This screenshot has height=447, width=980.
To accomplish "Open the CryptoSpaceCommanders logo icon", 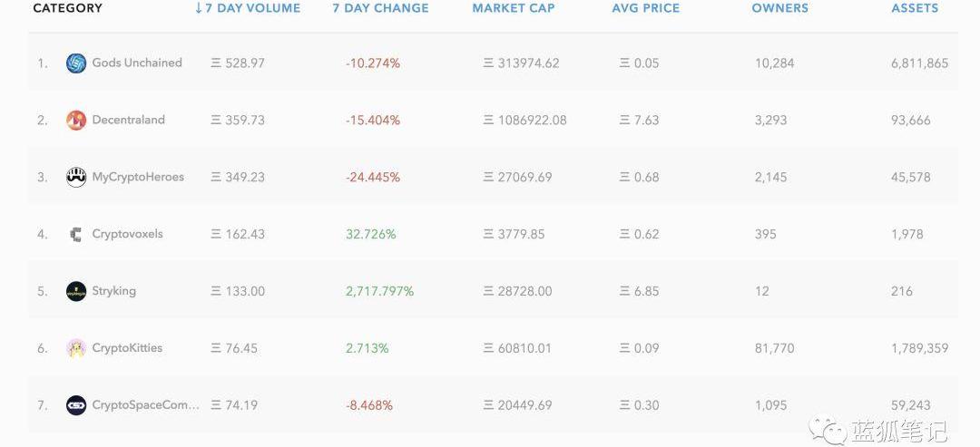I will tap(76, 405).
